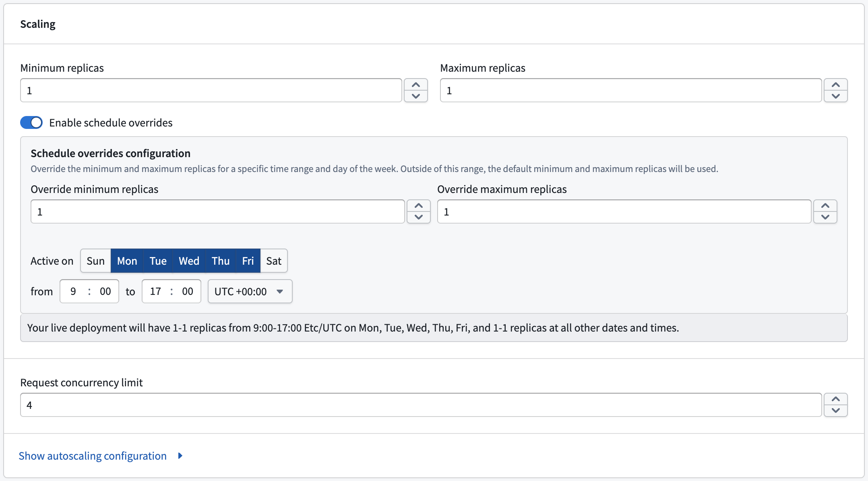Select the from-time minutes field

[x=105, y=291]
